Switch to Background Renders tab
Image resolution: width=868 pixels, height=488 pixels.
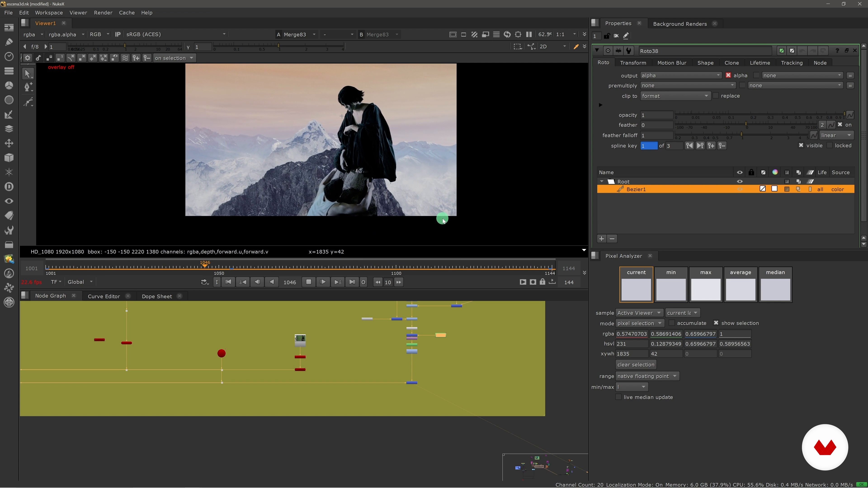[x=680, y=24]
